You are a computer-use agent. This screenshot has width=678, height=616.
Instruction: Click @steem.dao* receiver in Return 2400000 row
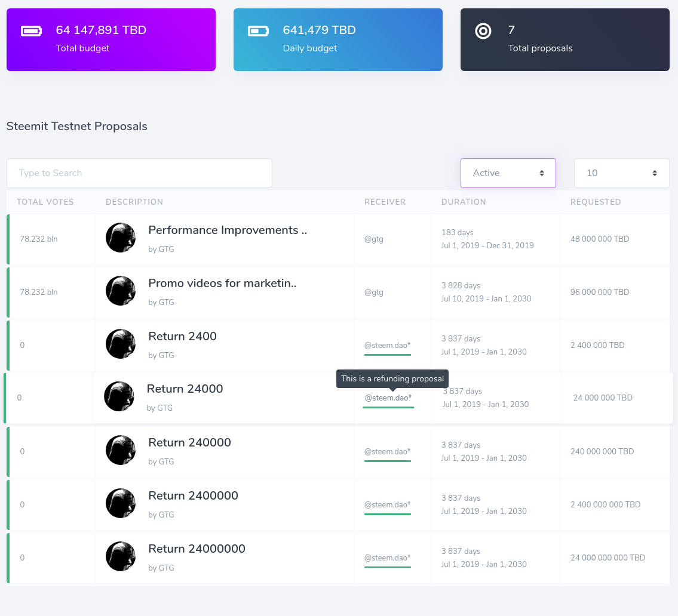[x=388, y=505]
